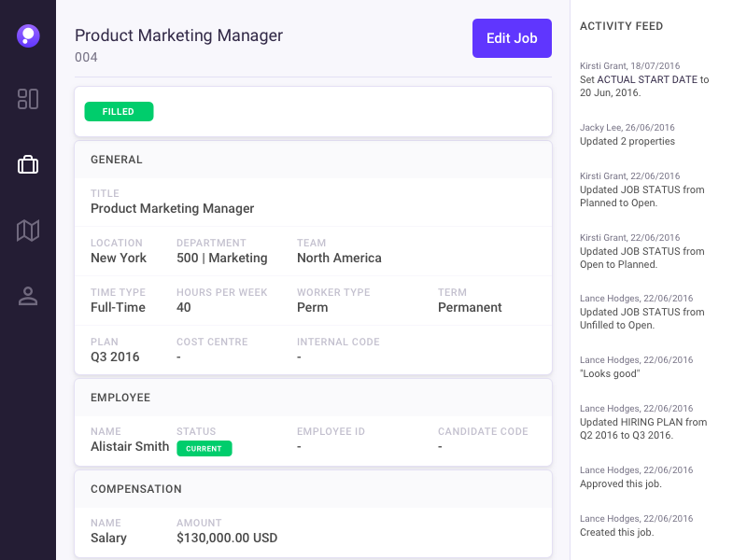The height and width of the screenshot is (560, 747).
Task: Click the Created this job entry
Action: 637,525
